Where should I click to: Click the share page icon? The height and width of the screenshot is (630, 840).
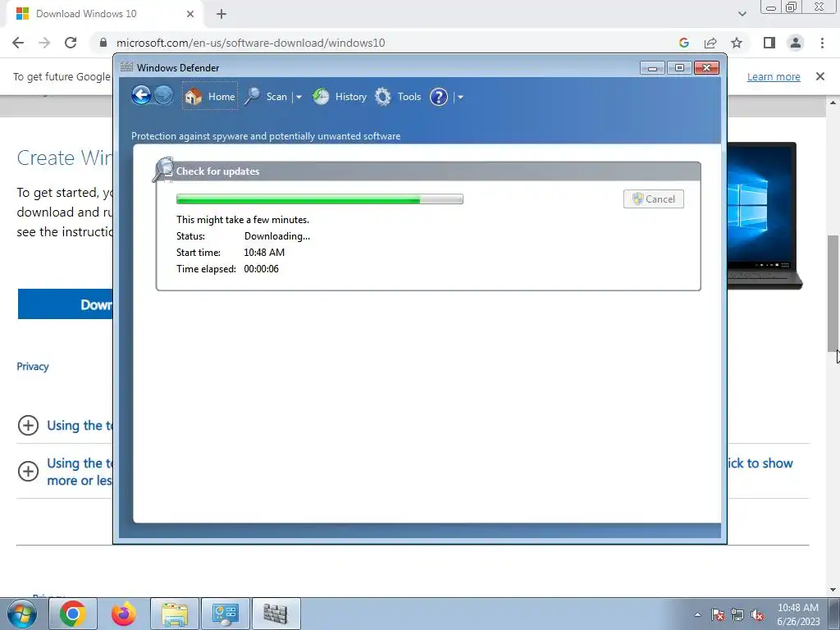(x=710, y=43)
